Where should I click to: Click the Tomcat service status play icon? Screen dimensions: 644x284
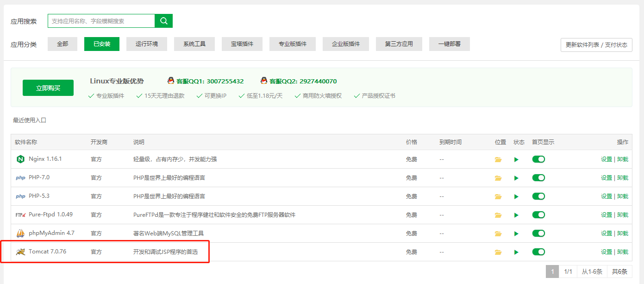pyautogui.click(x=516, y=252)
